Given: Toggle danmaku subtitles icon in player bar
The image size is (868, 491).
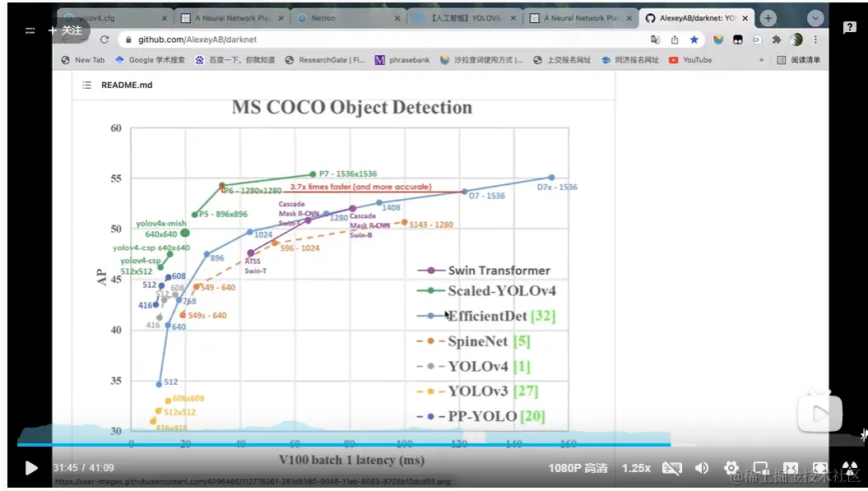Looking at the screenshot, I should pyautogui.click(x=672, y=468).
